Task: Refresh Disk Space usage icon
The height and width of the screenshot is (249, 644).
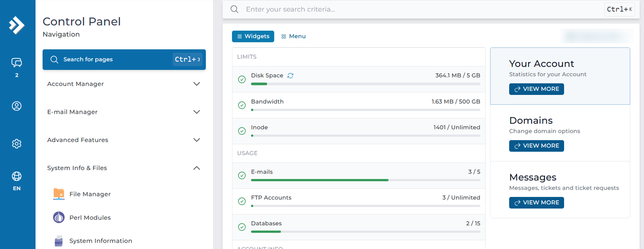Action: (x=290, y=75)
